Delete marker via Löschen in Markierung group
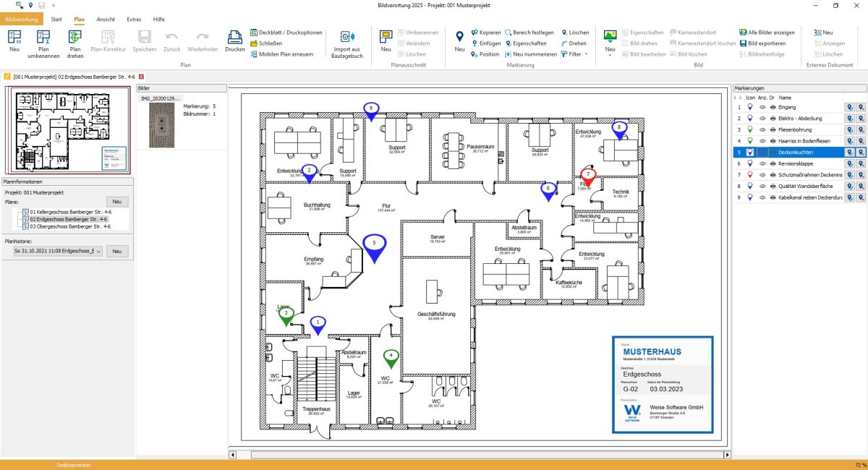The height and width of the screenshot is (470, 868). pos(574,33)
